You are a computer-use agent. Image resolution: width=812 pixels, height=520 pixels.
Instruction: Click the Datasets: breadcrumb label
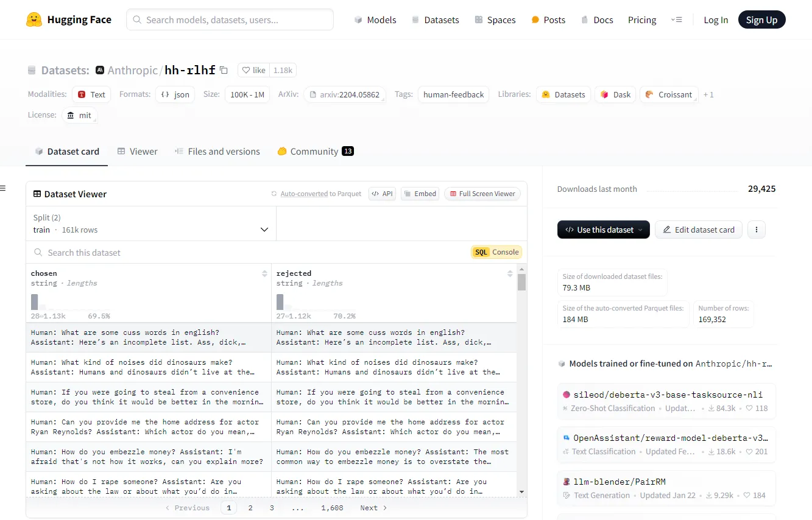(65, 70)
